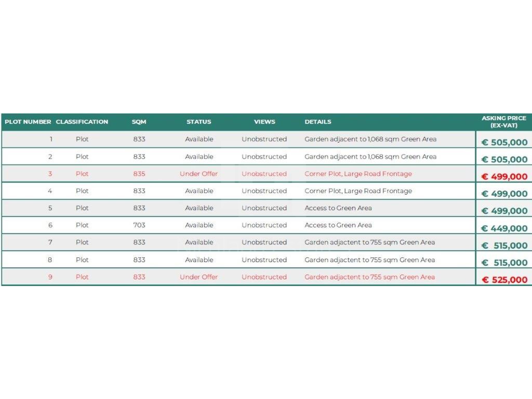Select plot number 8 cell
This screenshot has height=399, width=532.
pos(50,260)
